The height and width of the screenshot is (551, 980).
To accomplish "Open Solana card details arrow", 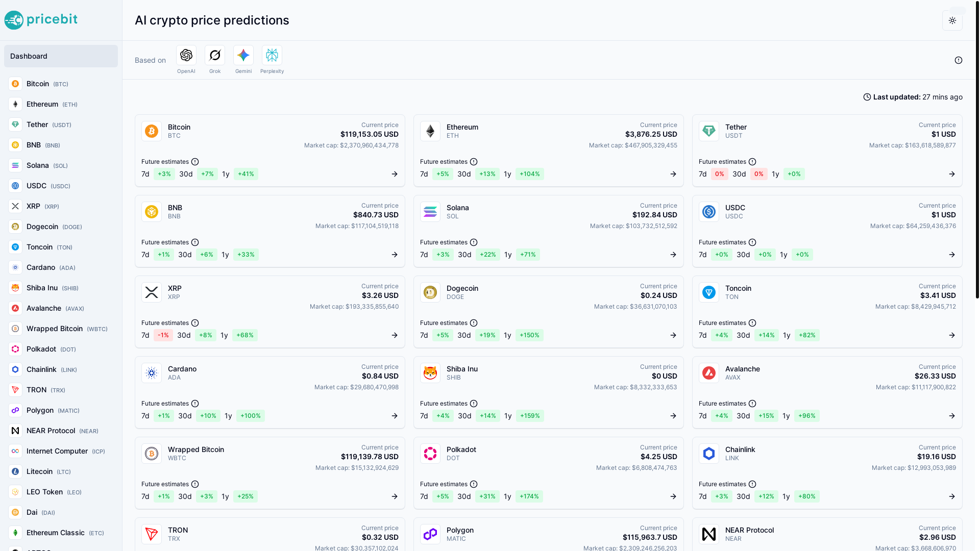I will 673,255.
